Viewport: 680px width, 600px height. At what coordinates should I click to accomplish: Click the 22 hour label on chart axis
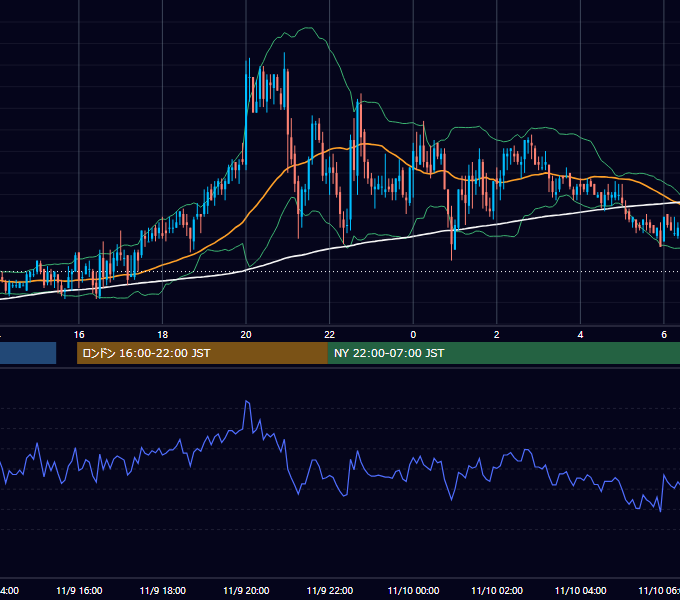(330, 335)
